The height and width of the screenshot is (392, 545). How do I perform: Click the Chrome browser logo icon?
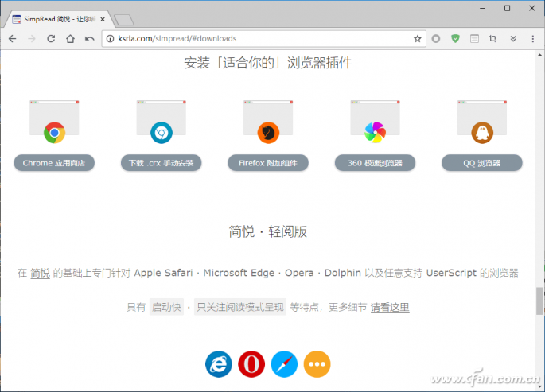(x=54, y=132)
